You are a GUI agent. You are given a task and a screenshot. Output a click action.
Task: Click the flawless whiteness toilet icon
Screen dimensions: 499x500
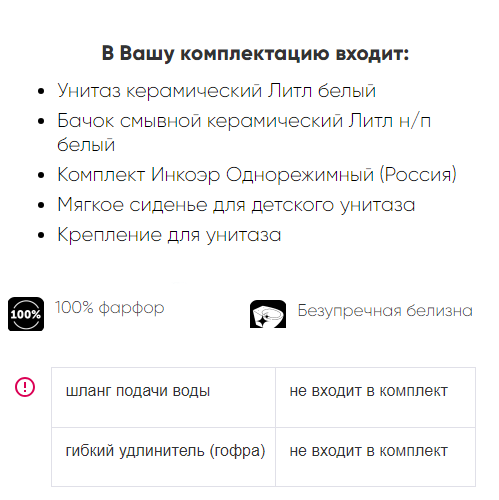click(x=268, y=314)
